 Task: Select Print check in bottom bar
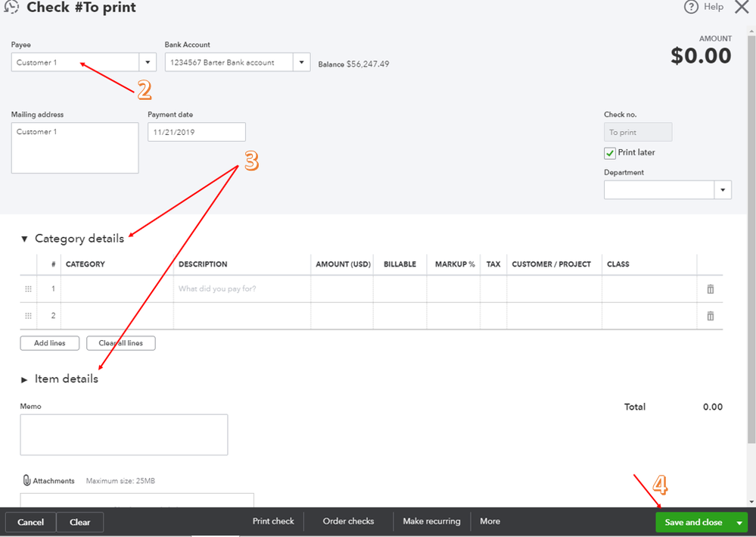tap(273, 521)
